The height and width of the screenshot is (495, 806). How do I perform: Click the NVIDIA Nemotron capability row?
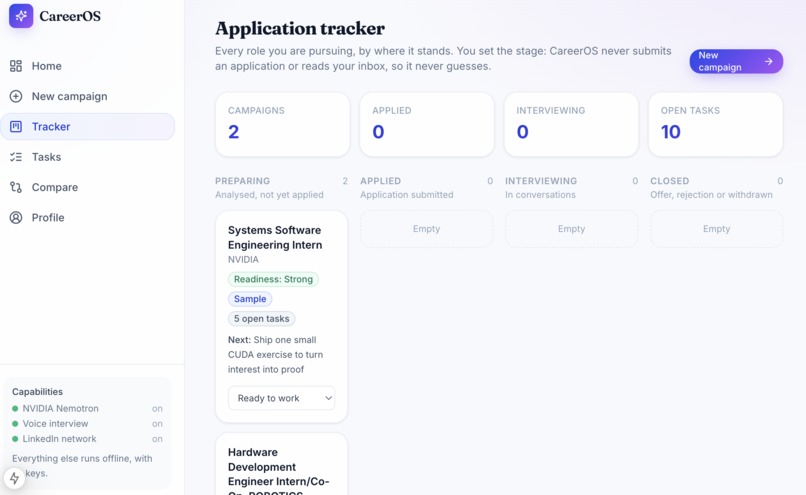pos(87,409)
